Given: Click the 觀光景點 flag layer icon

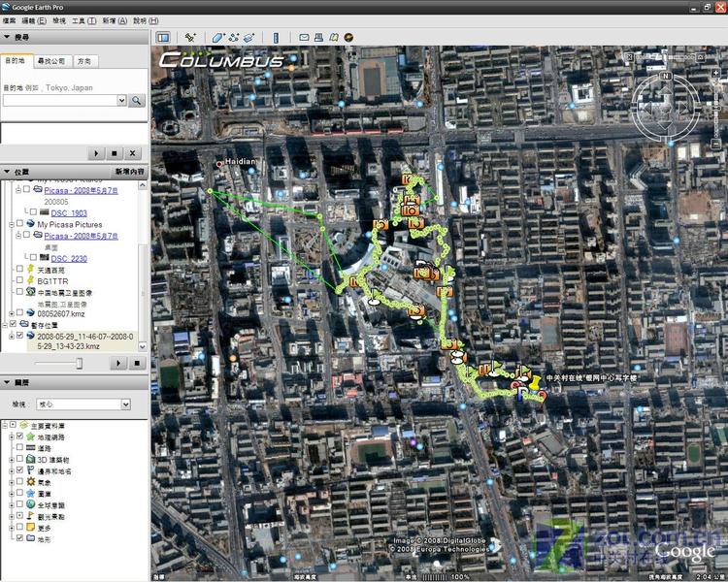Looking at the screenshot, I should coord(31,516).
